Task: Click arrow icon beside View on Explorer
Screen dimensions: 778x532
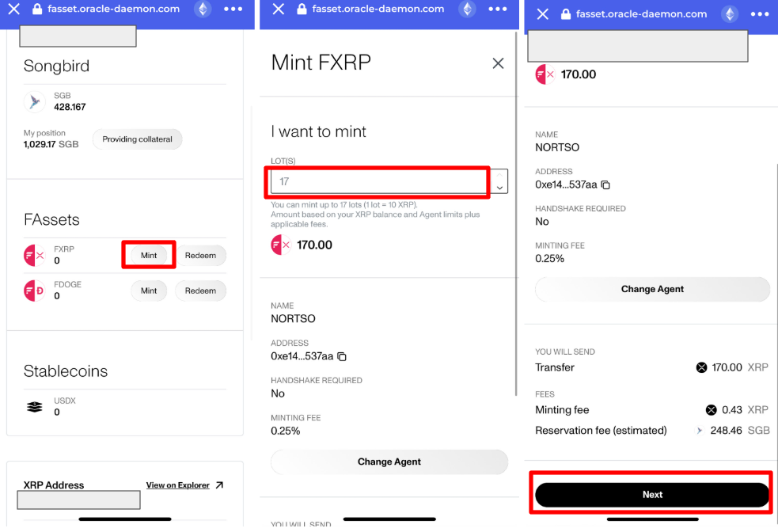Action: [x=219, y=484]
